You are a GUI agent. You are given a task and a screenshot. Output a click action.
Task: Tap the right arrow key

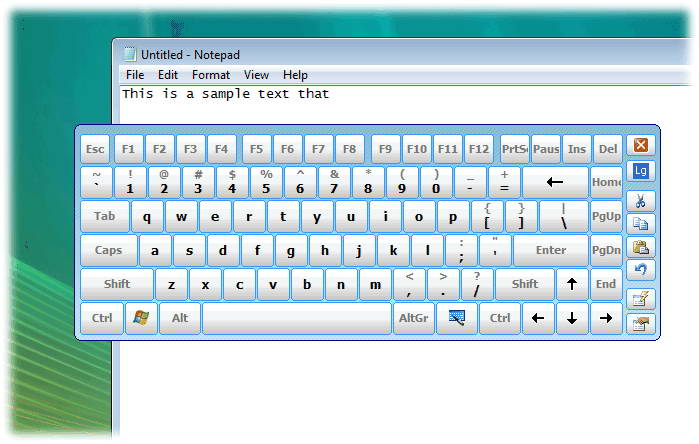[x=606, y=318]
